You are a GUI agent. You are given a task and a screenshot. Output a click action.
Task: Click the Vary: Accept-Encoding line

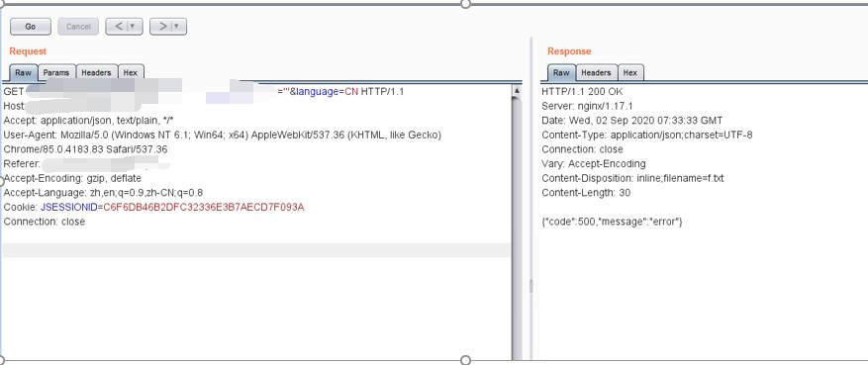(594, 163)
